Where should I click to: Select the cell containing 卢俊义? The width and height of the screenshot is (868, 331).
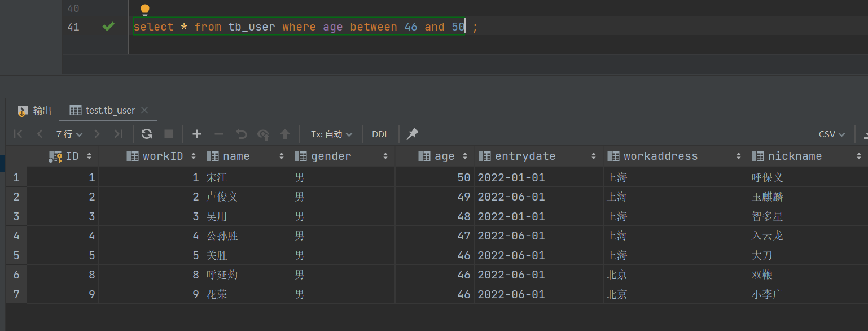pos(222,197)
